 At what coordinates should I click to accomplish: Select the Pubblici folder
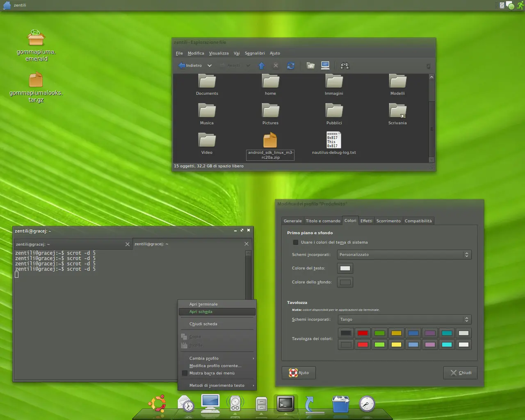click(x=334, y=114)
